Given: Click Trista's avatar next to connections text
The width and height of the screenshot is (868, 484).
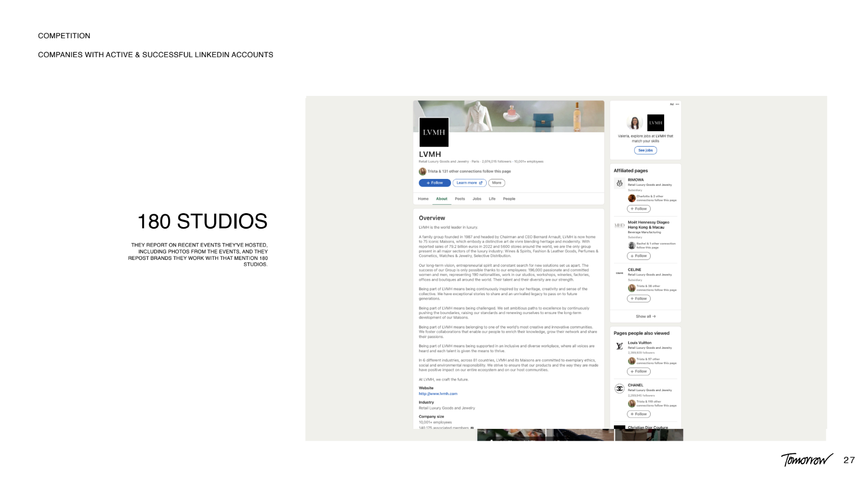Looking at the screenshot, I should click(x=423, y=171).
